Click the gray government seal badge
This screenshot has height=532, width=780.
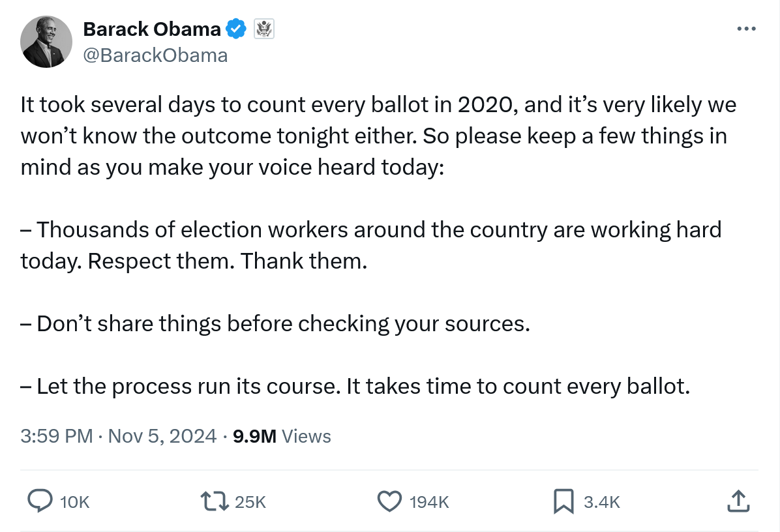263,29
